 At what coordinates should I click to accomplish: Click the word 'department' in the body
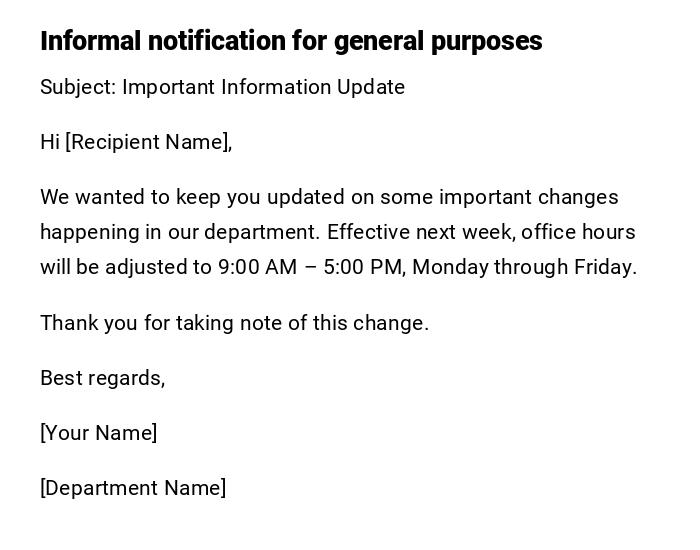click(x=261, y=232)
